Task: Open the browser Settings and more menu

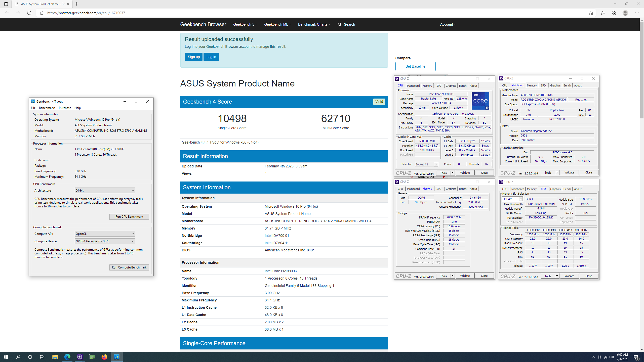Action: pos(637,13)
